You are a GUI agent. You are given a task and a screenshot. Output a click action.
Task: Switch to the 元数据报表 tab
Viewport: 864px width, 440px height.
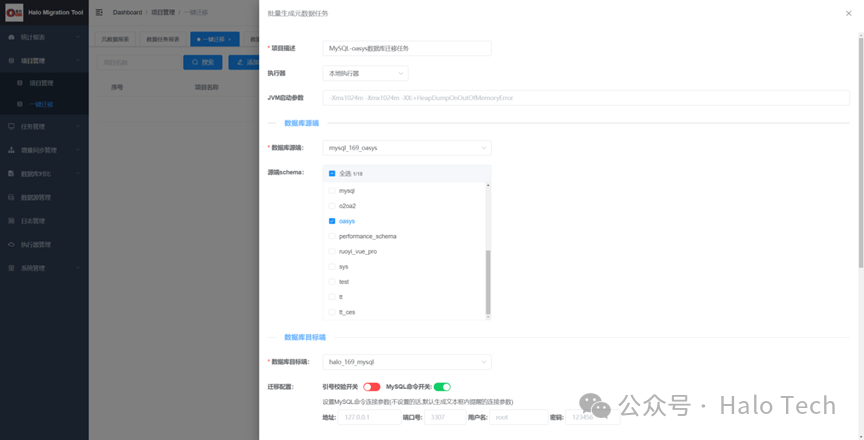(x=115, y=39)
